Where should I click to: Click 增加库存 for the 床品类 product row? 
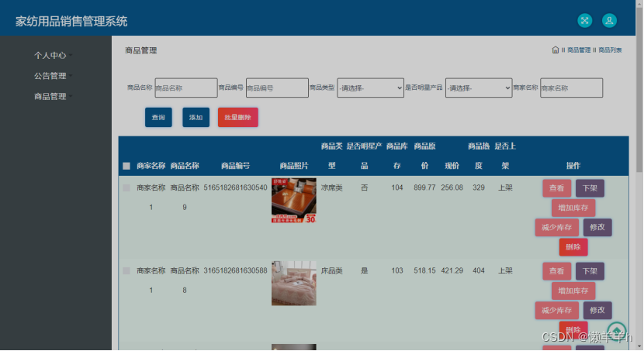point(573,291)
